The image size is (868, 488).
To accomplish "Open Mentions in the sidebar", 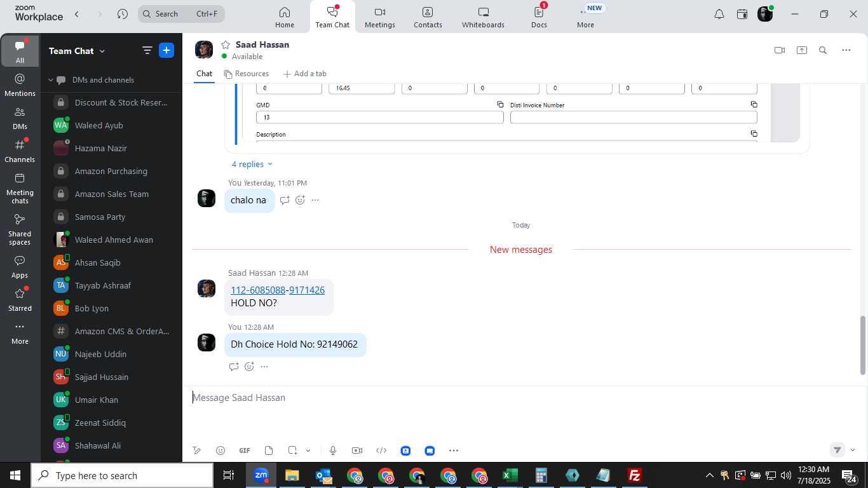I will click(20, 85).
